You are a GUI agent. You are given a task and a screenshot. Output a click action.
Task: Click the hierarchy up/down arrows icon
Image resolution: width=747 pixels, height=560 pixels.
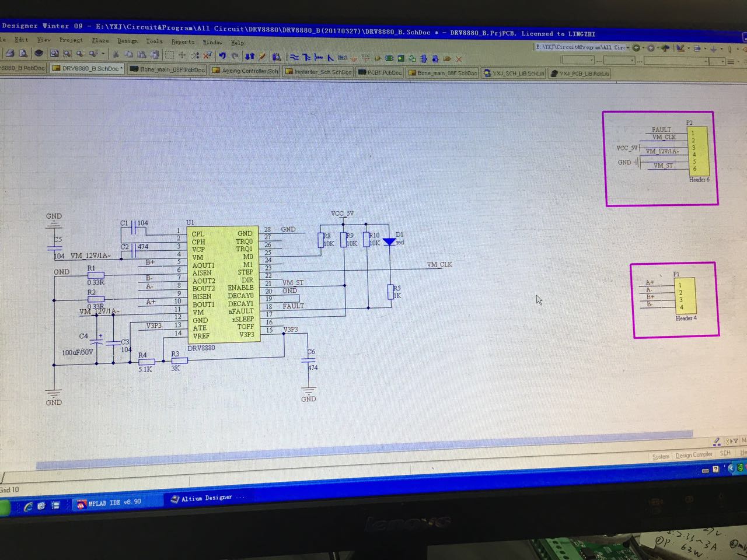[x=250, y=56]
